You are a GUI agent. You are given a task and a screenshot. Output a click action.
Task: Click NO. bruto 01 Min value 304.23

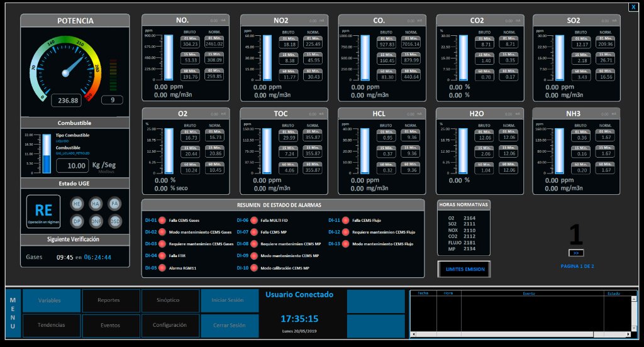tap(190, 44)
